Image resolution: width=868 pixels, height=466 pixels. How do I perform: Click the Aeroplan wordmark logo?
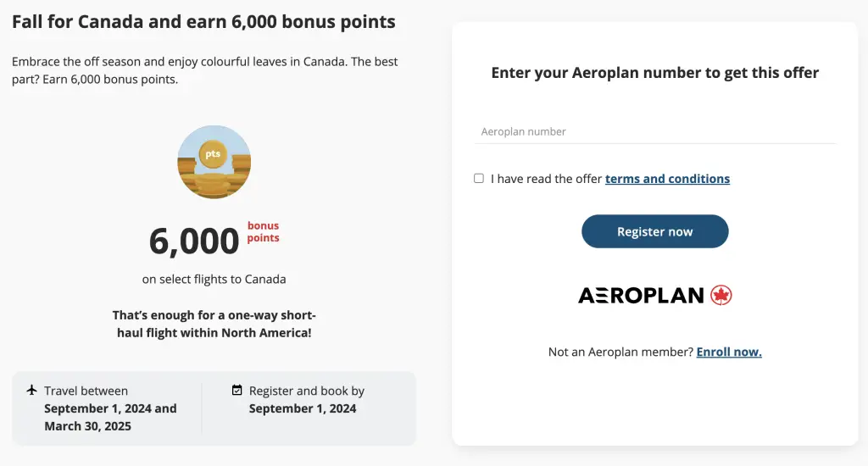click(641, 296)
